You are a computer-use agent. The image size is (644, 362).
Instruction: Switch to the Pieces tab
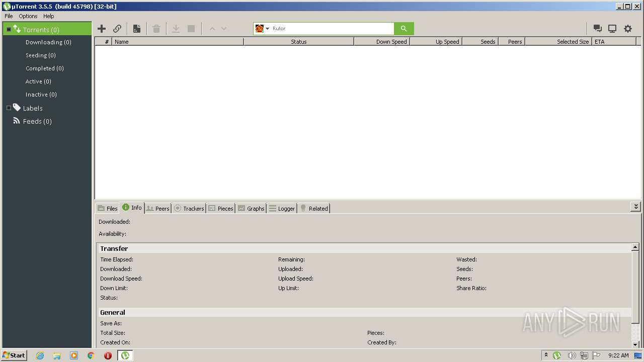coord(221,208)
